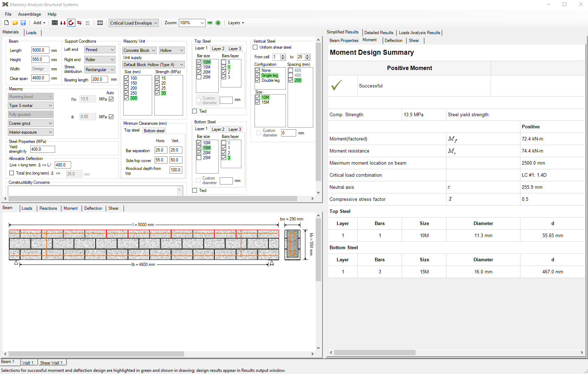The width and height of the screenshot is (588, 374).
Task: Click the New file icon
Action: pos(6,23)
